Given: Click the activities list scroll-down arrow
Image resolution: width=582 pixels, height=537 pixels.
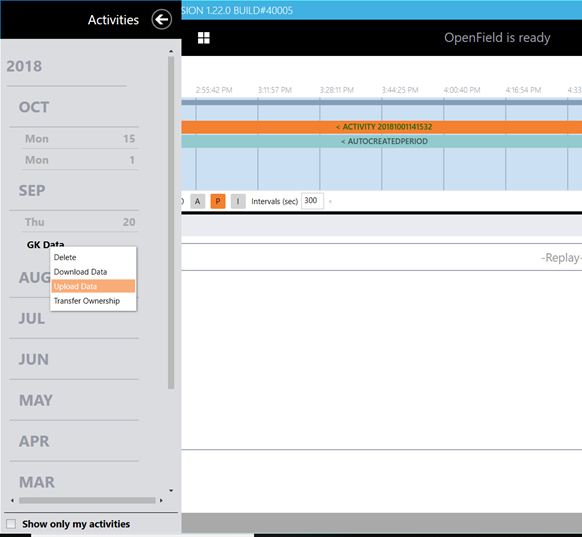Looking at the screenshot, I should click(x=171, y=491).
